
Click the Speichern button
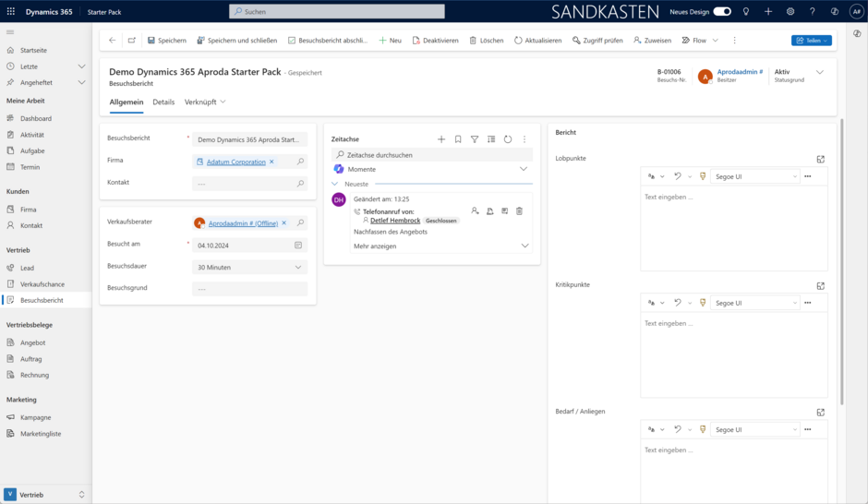point(166,41)
